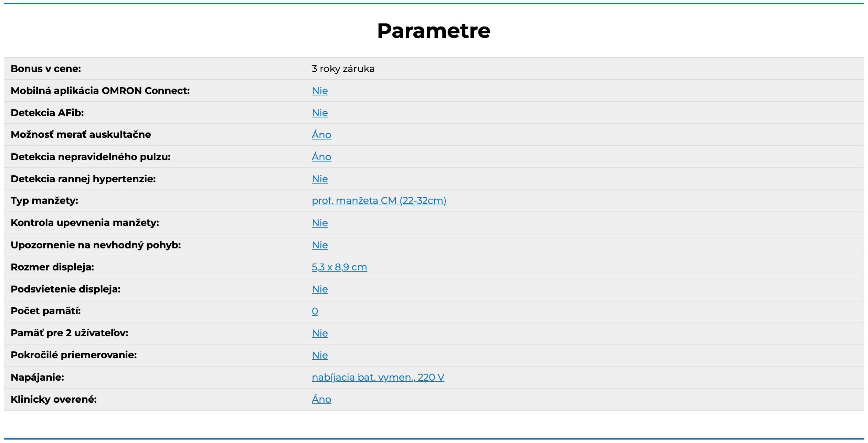Open the Áno link for Možnosť merať auskultačne
This screenshot has width=868, height=443.
[x=321, y=135]
